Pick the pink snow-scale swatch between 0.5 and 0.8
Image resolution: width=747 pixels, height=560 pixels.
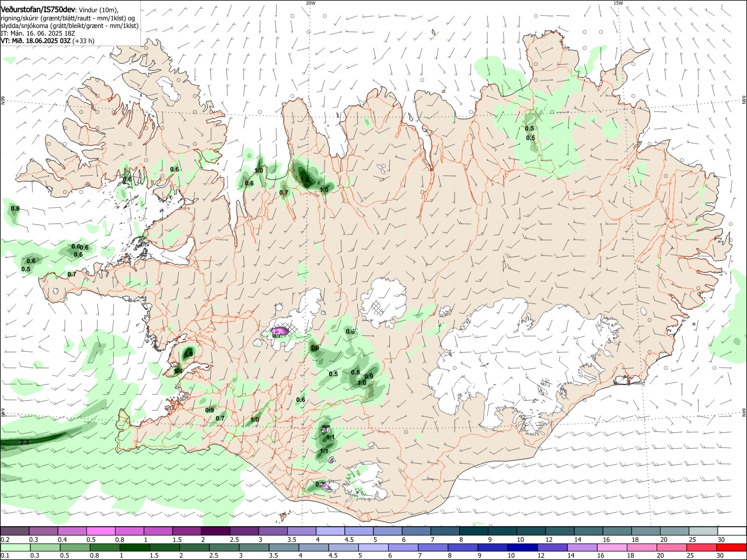tap(100, 531)
